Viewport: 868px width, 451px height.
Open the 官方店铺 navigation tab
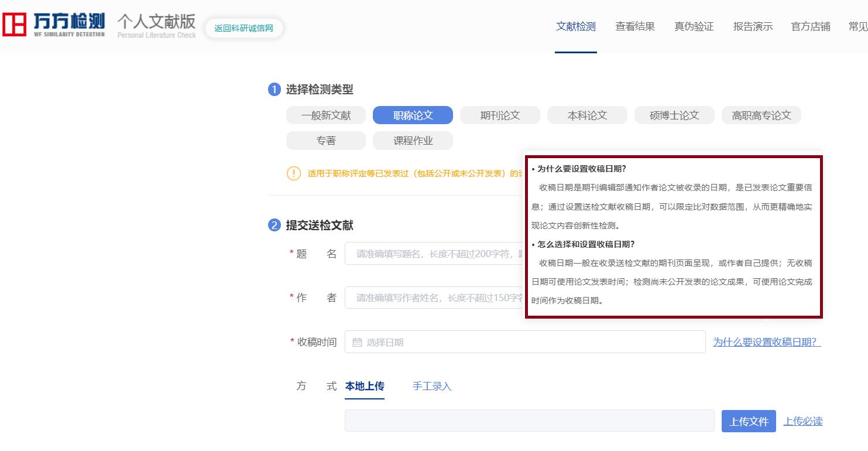coord(811,26)
